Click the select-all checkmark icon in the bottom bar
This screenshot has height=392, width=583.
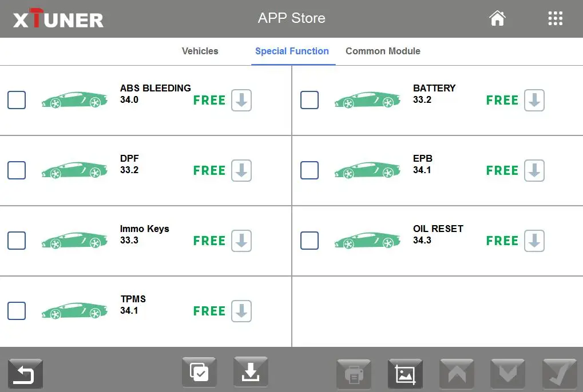[x=199, y=373]
